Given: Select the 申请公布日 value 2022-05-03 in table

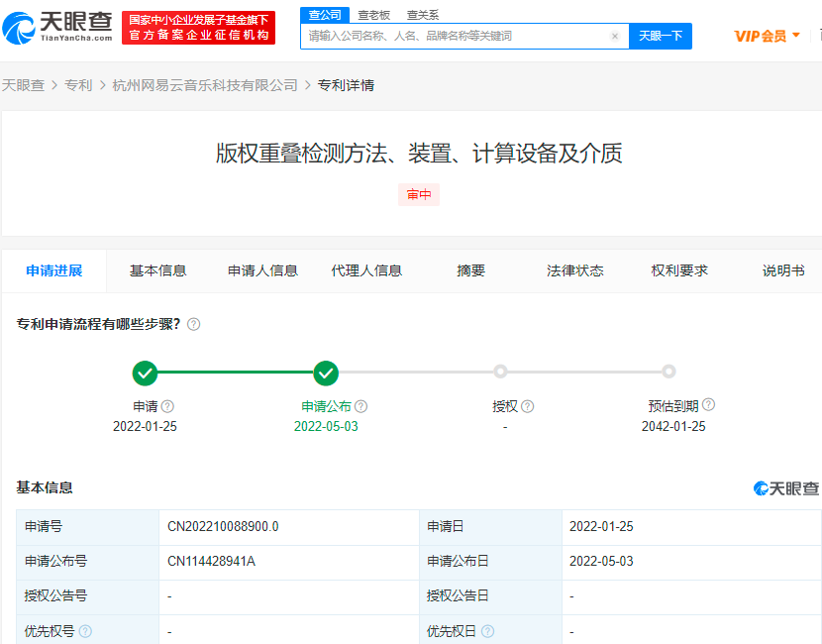Looking at the screenshot, I should coord(601,561).
